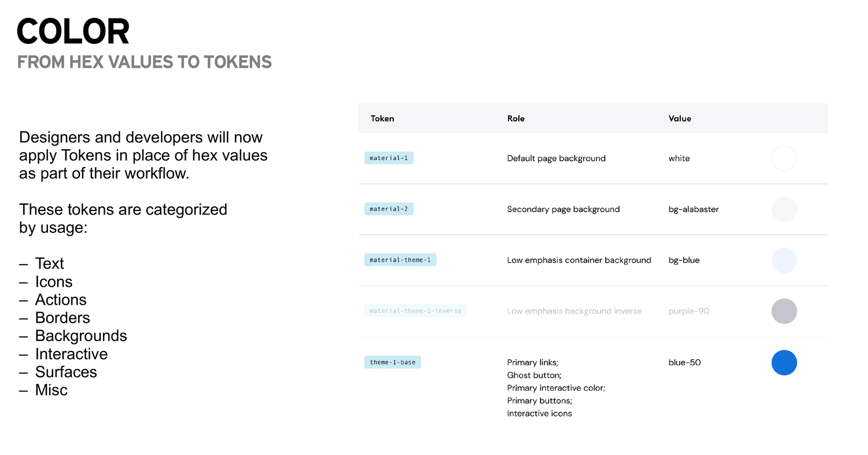Click the 'Surfaces' list item
Viewport: 868px width, 455px height.
66,372
